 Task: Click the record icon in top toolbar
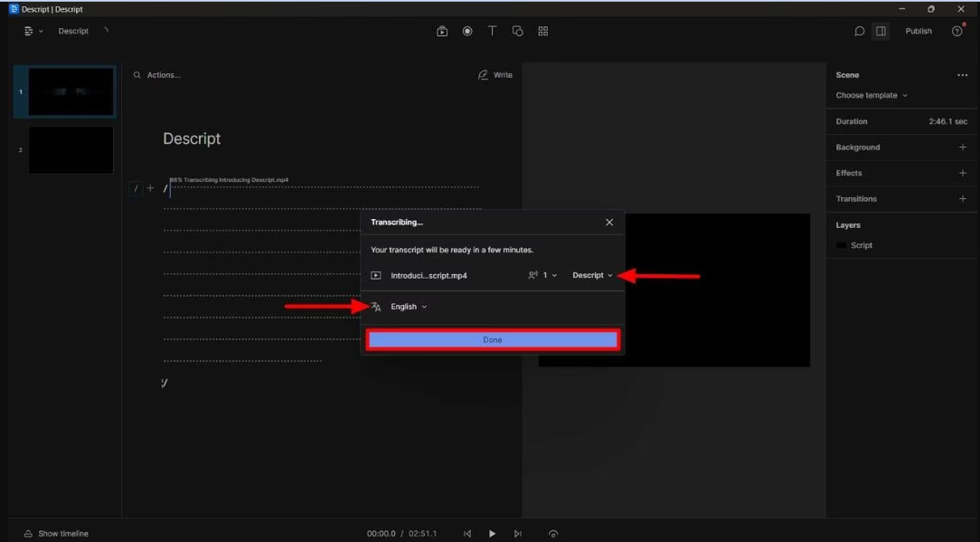point(467,32)
